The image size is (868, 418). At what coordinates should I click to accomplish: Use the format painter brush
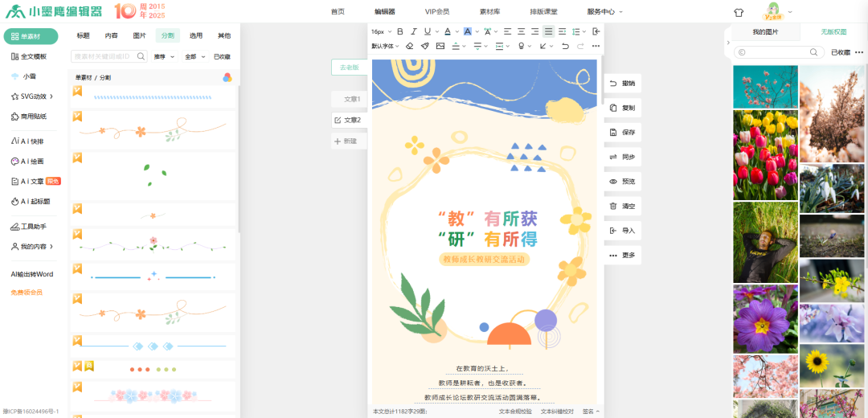pyautogui.click(x=424, y=47)
